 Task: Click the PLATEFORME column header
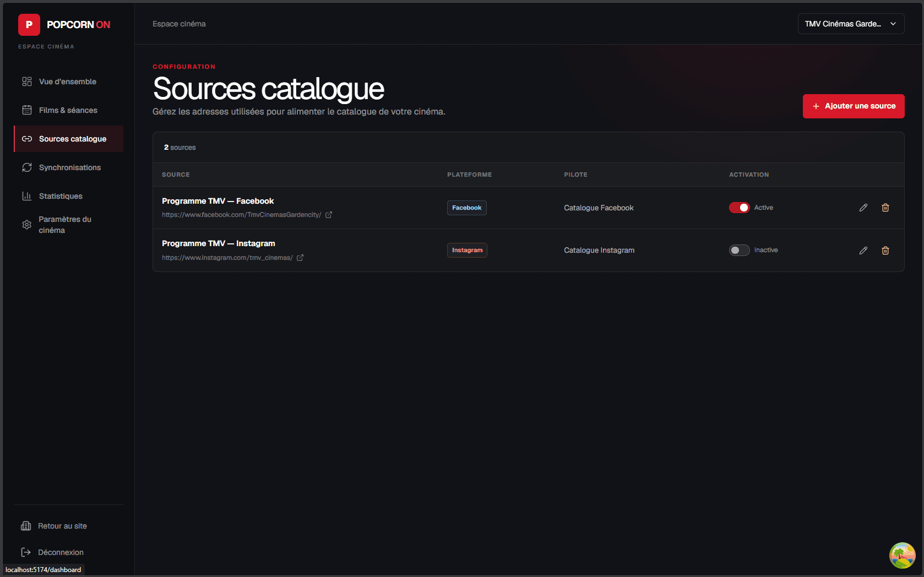click(469, 175)
